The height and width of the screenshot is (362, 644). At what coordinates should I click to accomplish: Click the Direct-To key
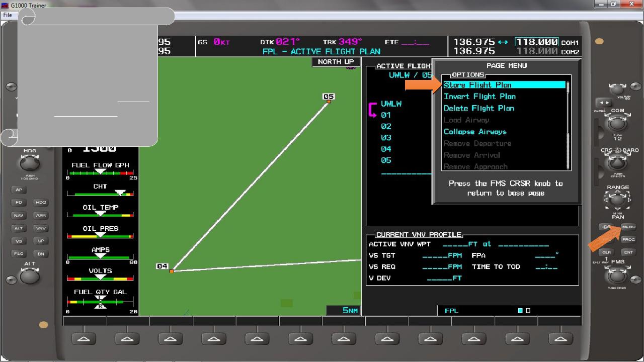(607, 227)
